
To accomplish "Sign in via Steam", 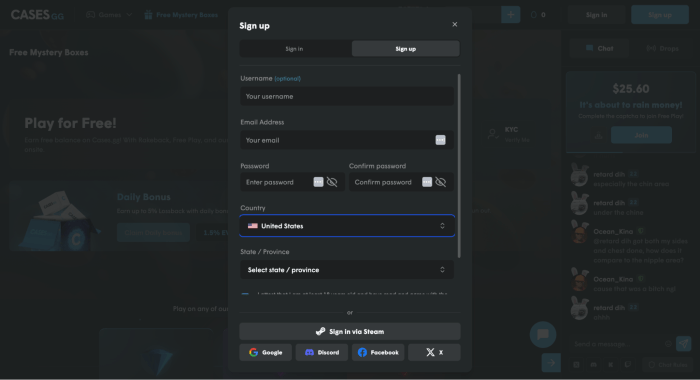I will (x=350, y=331).
